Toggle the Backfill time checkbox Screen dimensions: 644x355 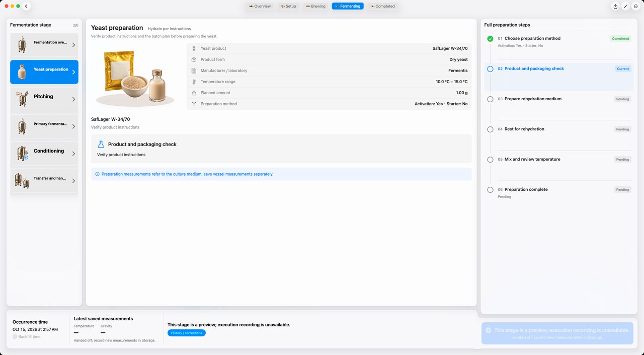15,337
